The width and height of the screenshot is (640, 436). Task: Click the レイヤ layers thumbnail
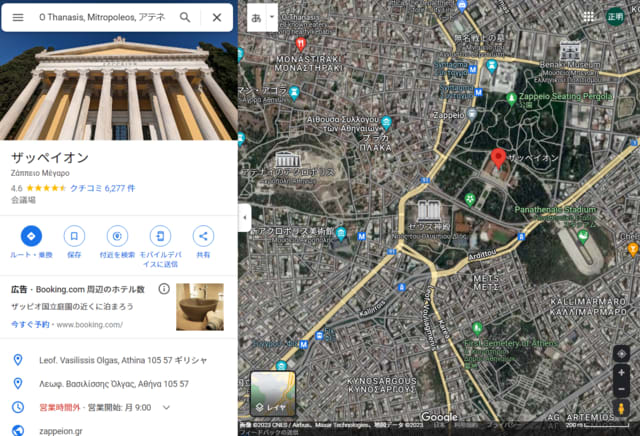point(273,394)
